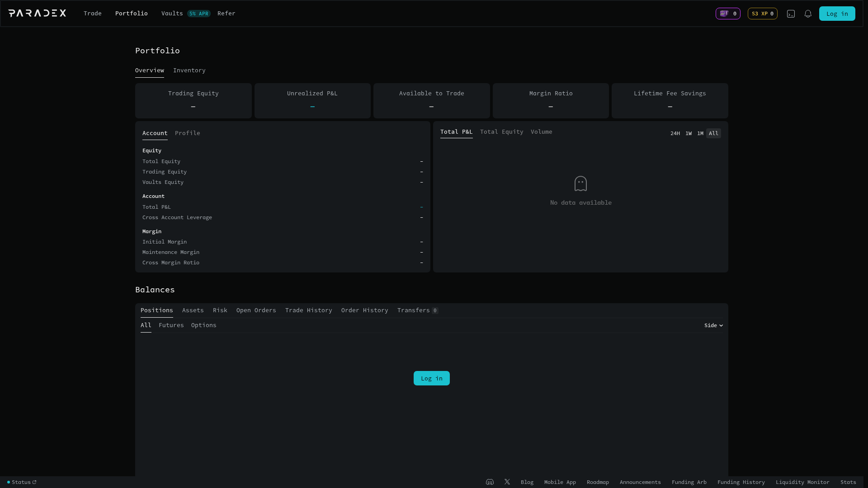Select the 24H time range
The width and height of the screenshot is (868, 488).
[675, 133]
